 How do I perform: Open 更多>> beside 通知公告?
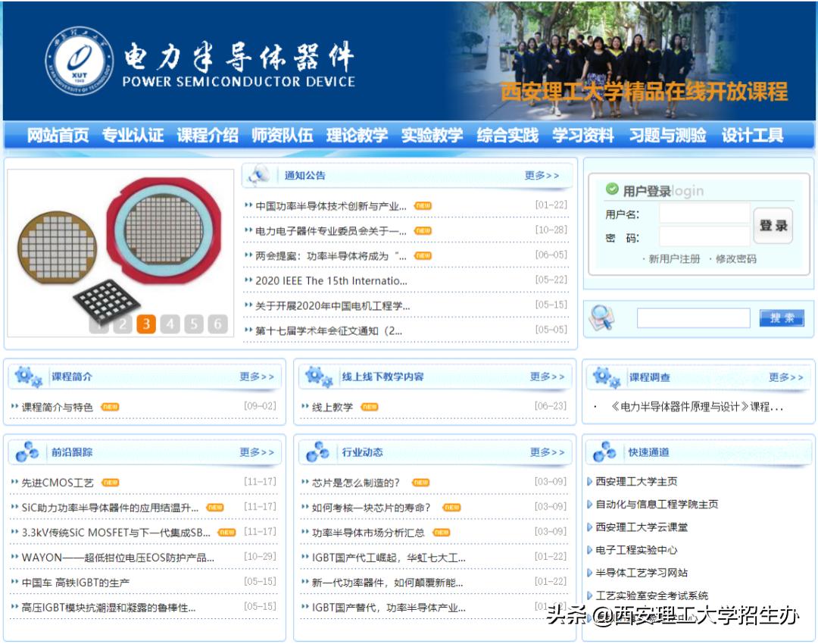(x=542, y=174)
